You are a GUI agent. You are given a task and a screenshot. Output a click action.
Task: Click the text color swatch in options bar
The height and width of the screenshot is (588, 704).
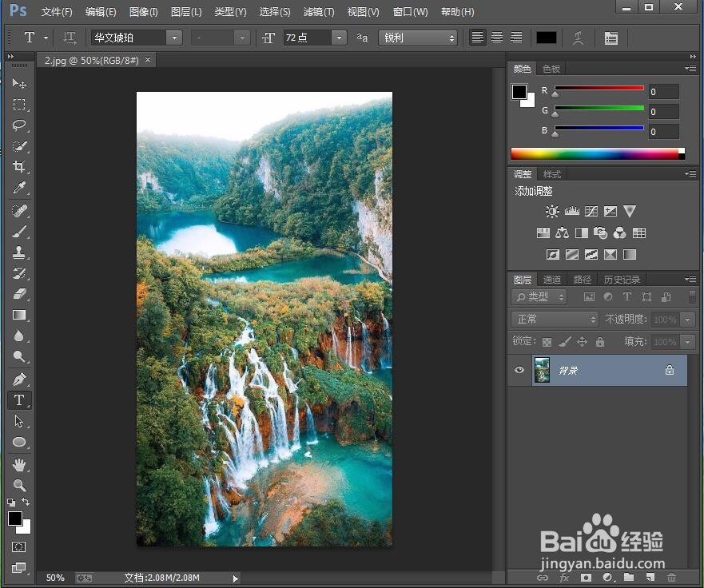tap(547, 38)
